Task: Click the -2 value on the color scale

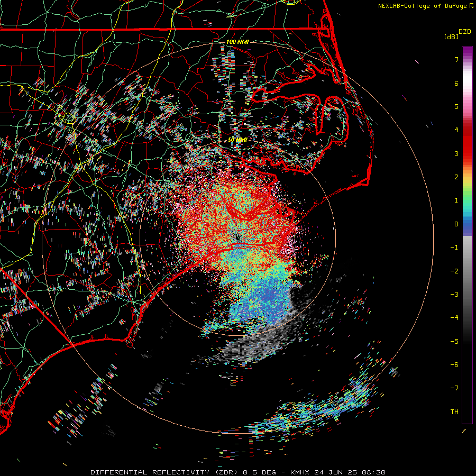Action: point(454,271)
